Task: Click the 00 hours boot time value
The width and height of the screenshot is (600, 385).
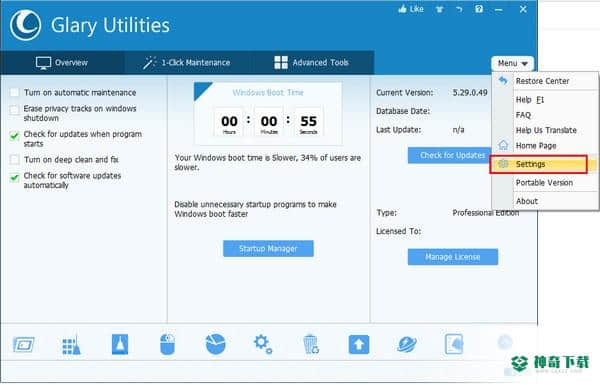Action: (x=229, y=121)
